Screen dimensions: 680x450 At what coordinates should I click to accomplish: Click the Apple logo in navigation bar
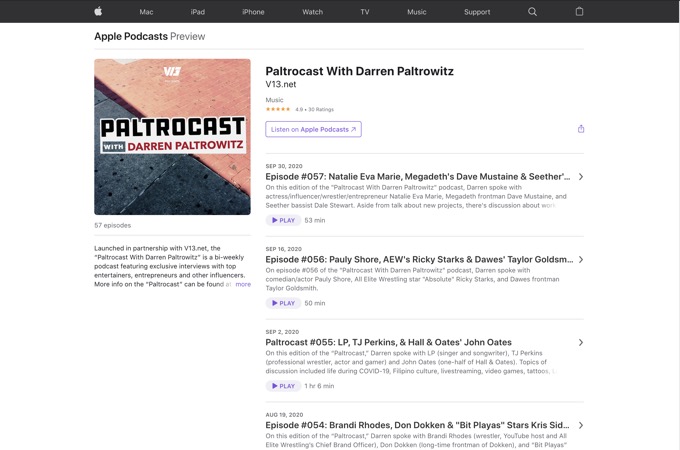(x=98, y=12)
